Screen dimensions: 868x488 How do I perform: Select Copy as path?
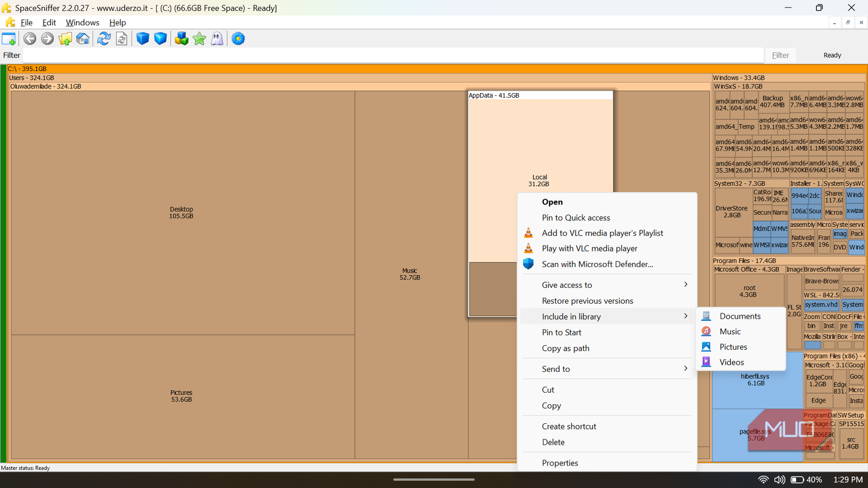[607, 348]
